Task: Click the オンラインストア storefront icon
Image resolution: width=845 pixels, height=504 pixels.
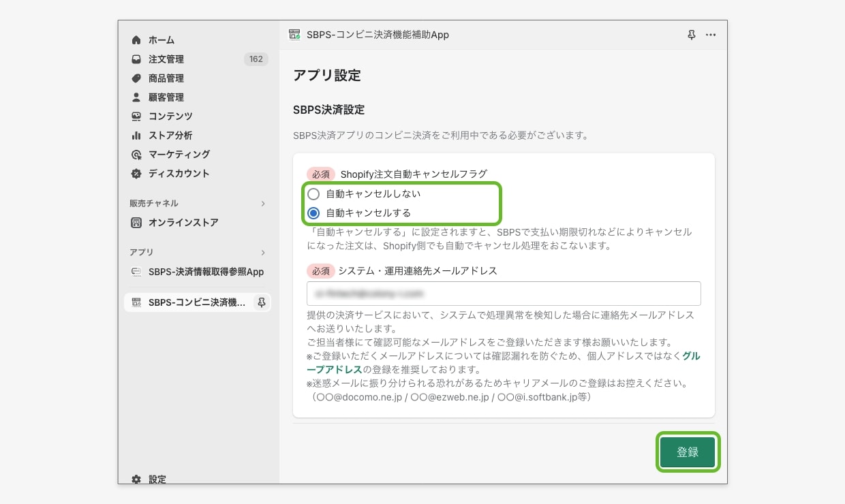Action: (x=136, y=223)
